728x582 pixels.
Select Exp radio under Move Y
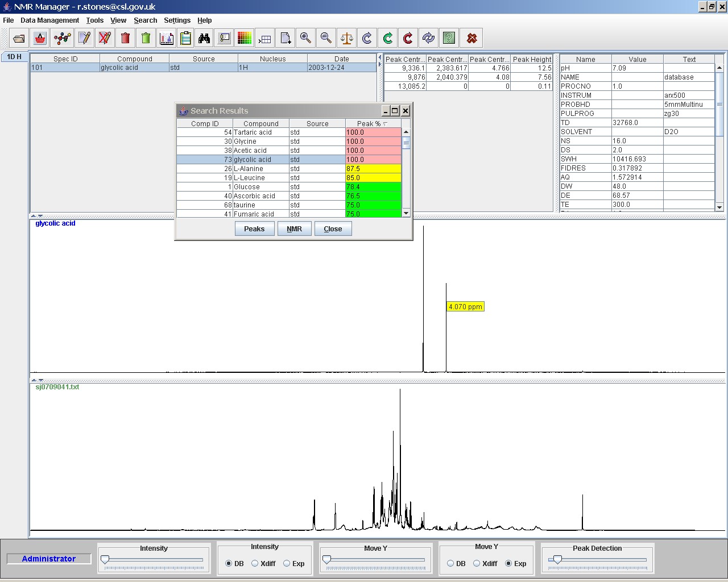[x=508, y=563]
